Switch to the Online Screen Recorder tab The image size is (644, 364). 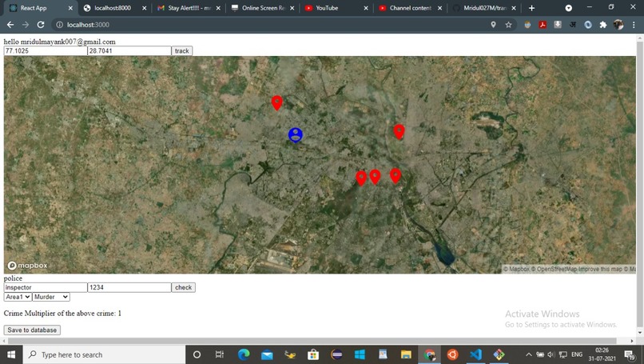pyautogui.click(x=262, y=8)
